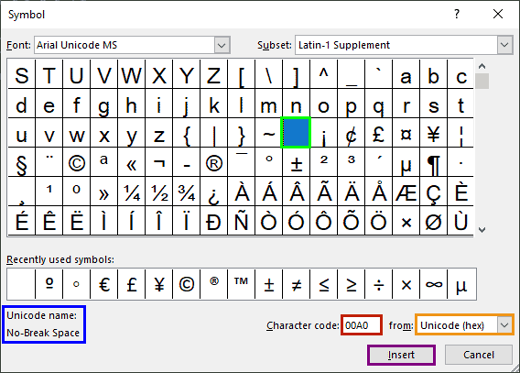The width and height of the screenshot is (520, 373).
Task: Click the 'No-Break Space' Unicode name text
Action: 43,333
